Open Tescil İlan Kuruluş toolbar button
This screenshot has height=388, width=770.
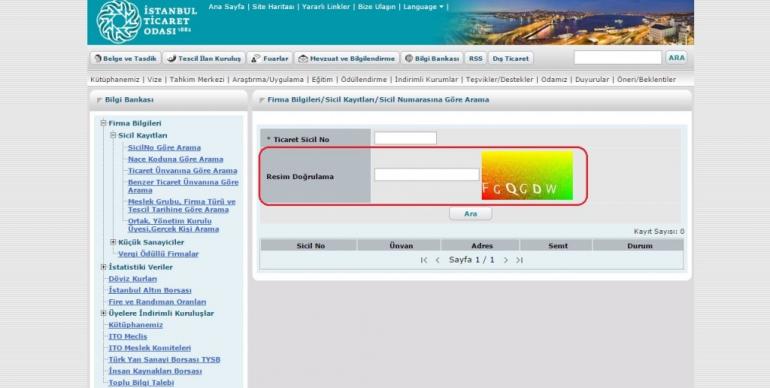point(204,58)
